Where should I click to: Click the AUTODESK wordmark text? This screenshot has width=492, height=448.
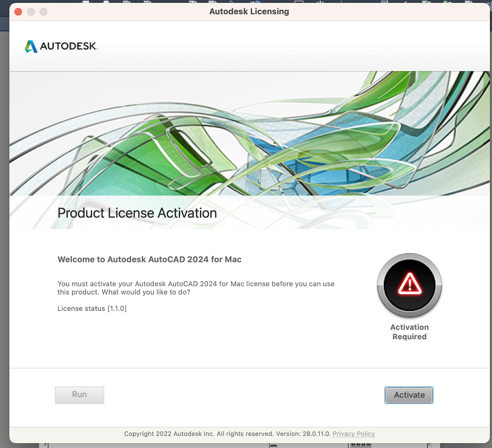[x=69, y=46]
